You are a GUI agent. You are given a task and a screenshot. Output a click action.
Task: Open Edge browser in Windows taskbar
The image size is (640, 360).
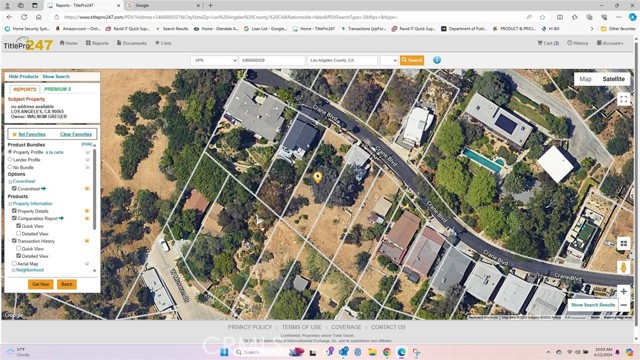402,352
